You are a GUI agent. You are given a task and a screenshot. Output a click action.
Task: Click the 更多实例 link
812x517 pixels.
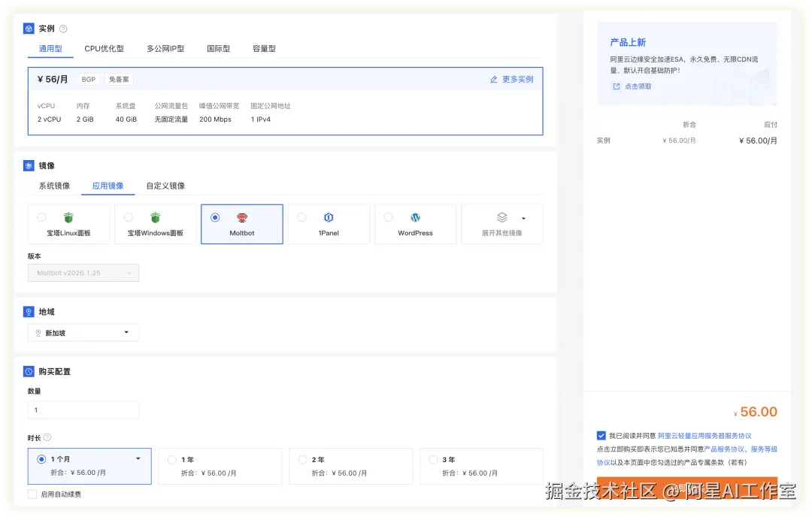(517, 79)
